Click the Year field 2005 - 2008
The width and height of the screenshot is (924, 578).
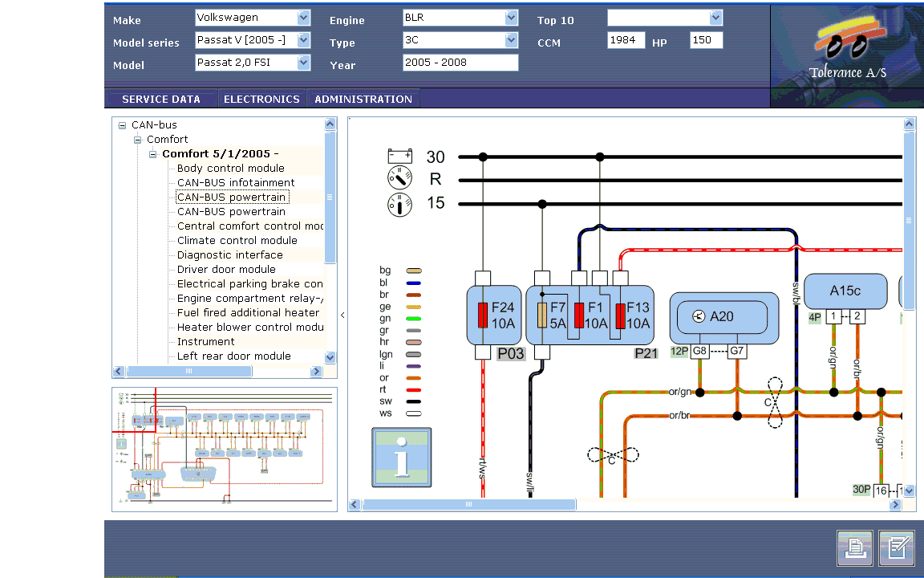pyautogui.click(x=460, y=63)
